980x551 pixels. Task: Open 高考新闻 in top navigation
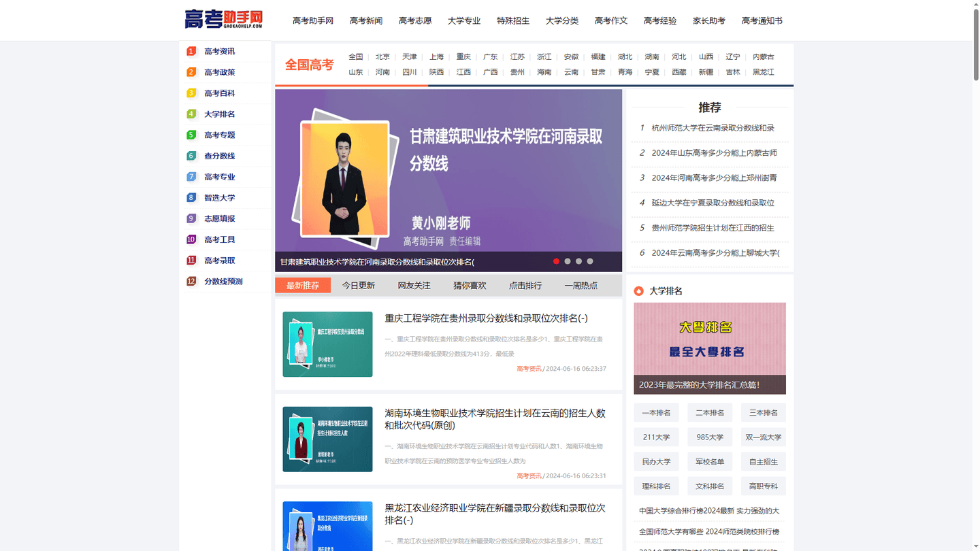tap(366, 20)
